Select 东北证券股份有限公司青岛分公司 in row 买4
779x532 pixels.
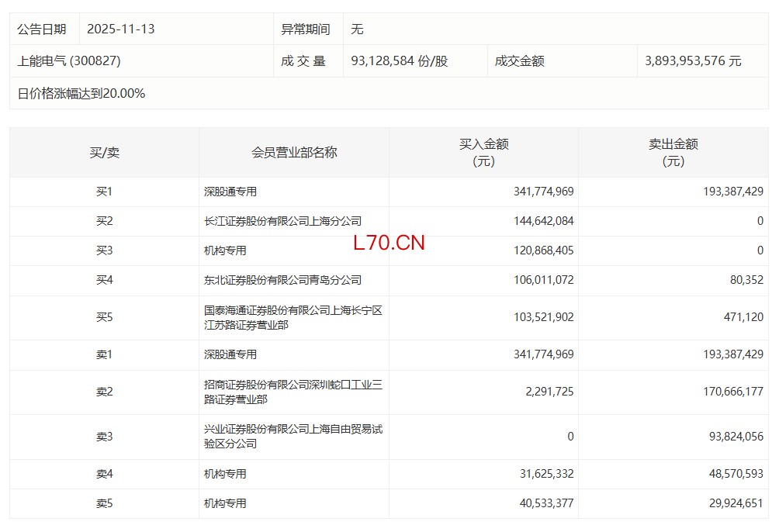[282, 280]
